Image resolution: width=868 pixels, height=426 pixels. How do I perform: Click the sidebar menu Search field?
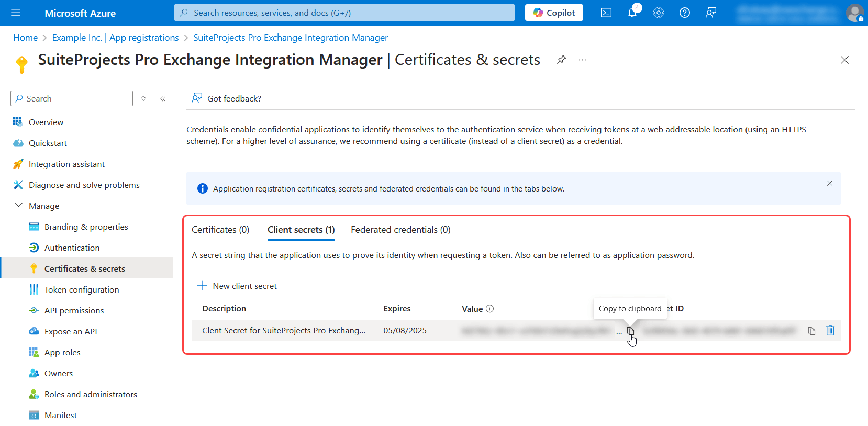click(72, 98)
